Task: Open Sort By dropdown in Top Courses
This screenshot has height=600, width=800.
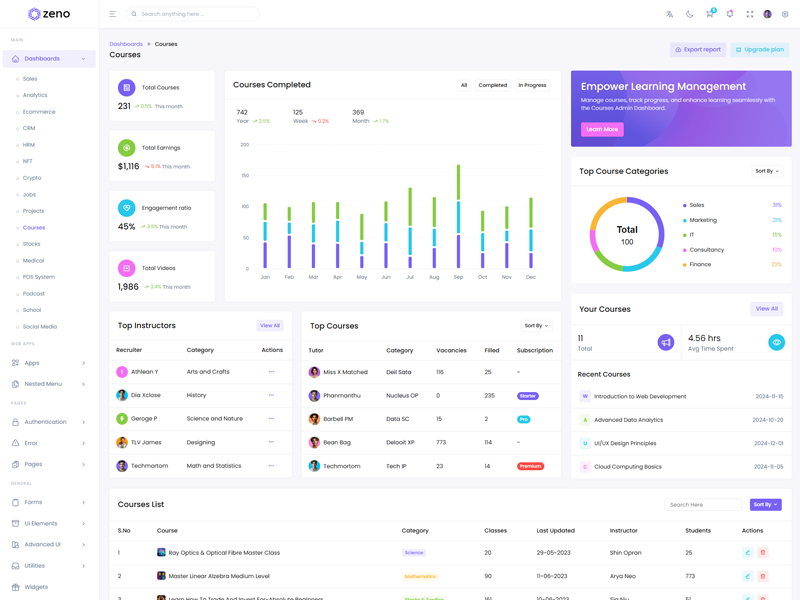Action: point(536,326)
